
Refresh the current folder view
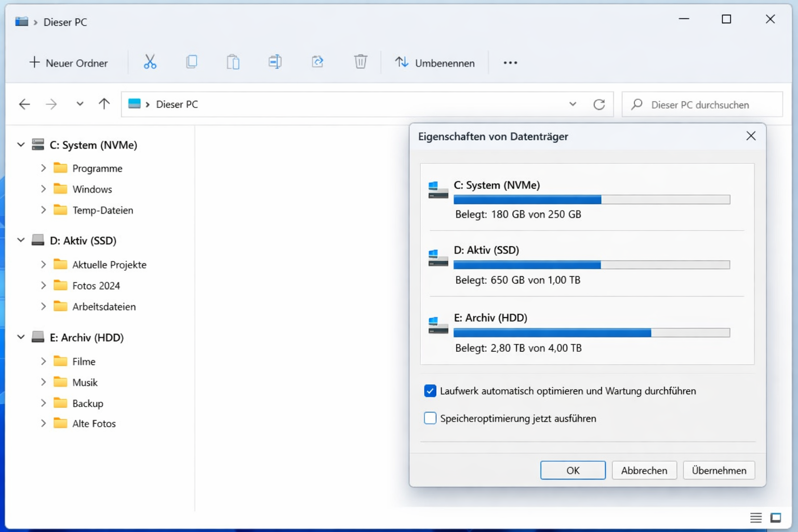600,104
